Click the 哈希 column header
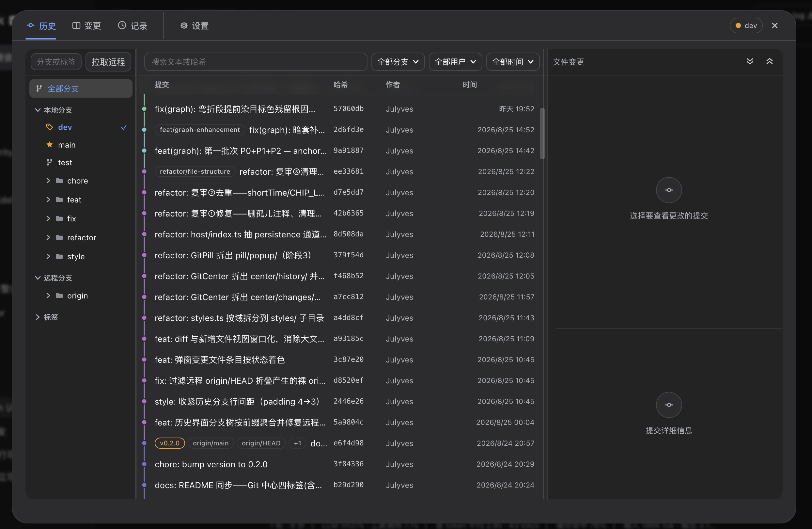Image resolution: width=812 pixels, height=529 pixels. pyautogui.click(x=340, y=85)
